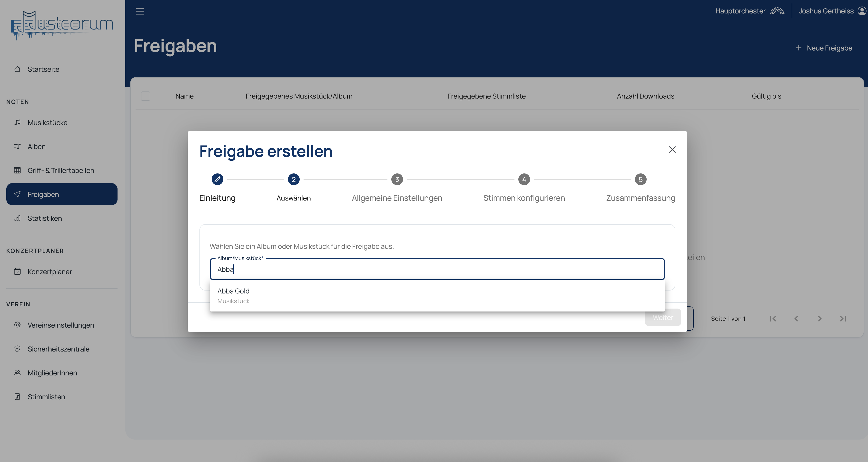Click previous page chevron
The width and height of the screenshot is (868, 462).
pyautogui.click(x=796, y=319)
